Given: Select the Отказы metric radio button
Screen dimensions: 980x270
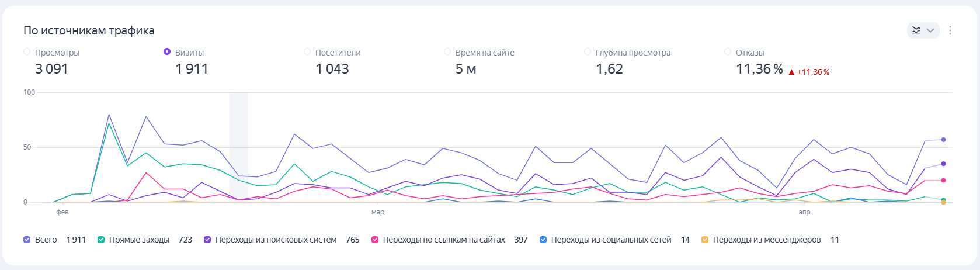Looking at the screenshot, I should [728, 52].
